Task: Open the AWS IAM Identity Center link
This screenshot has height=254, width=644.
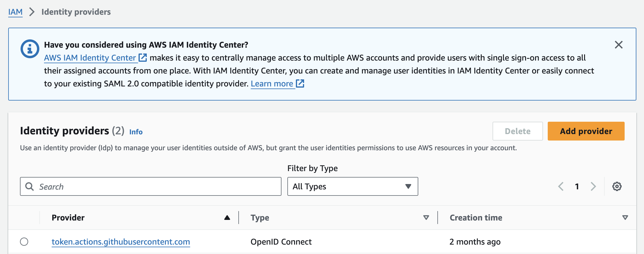Action: (90, 58)
